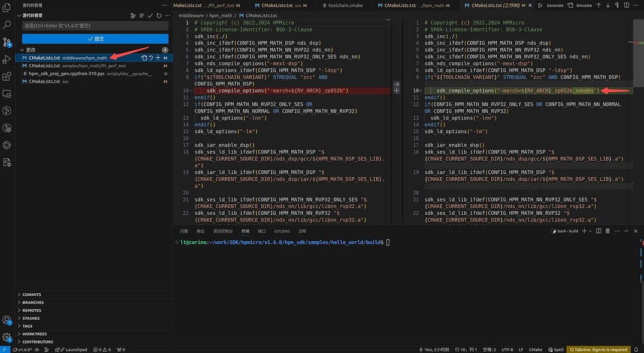This screenshot has width=644, height=353.
Task: Click the Generate button in editor toolbar
Action: (x=554, y=5)
